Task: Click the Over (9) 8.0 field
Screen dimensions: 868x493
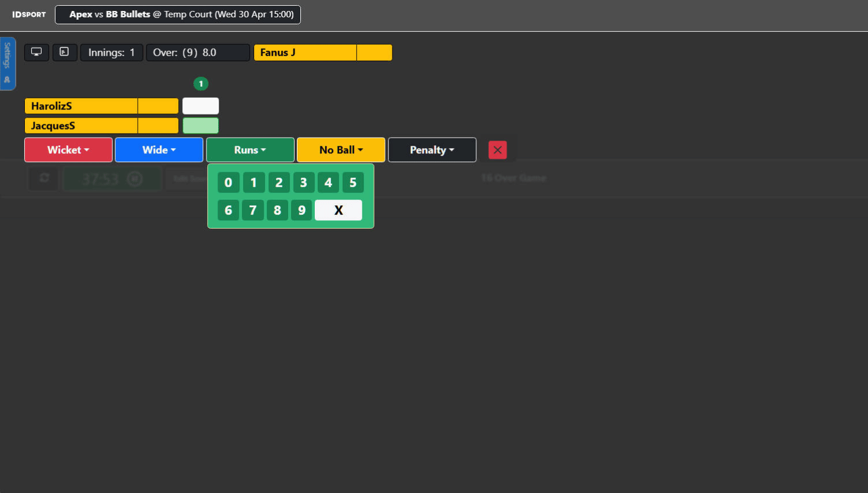Action: pos(198,53)
